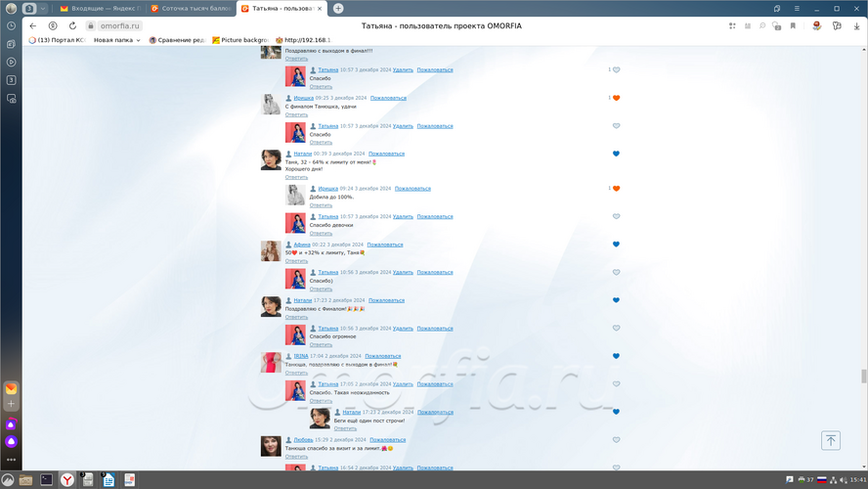Toggle heart on Беги ещё один пост comment
The height and width of the screenshot is (489, 868).
tap(616, 412)
